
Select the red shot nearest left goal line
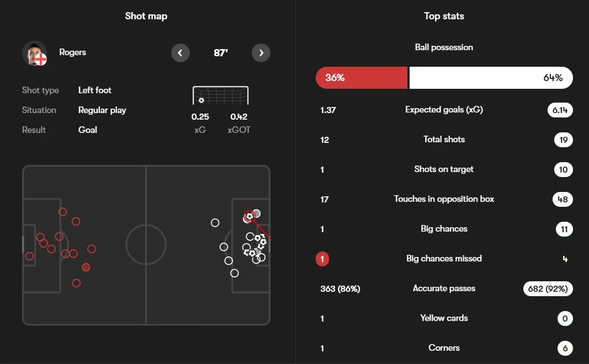(29, 256)
